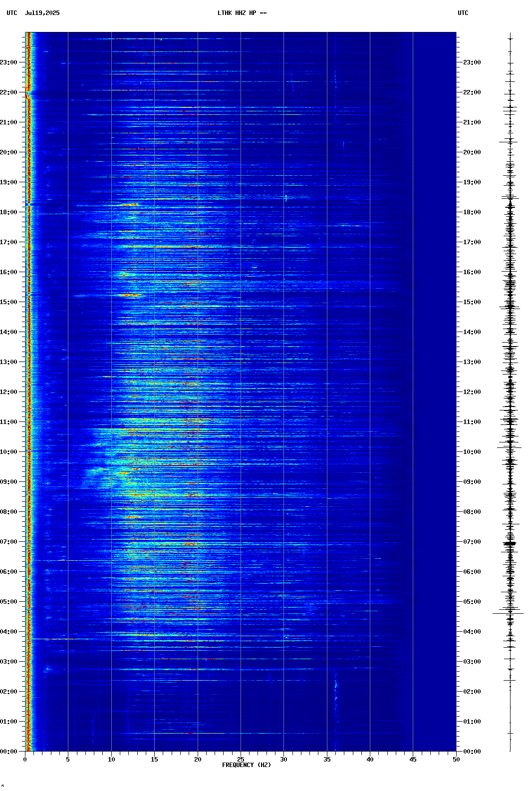The image size is (532, 791).
Task: Click the right-side 00:00 time label
Action: (472, 752)
